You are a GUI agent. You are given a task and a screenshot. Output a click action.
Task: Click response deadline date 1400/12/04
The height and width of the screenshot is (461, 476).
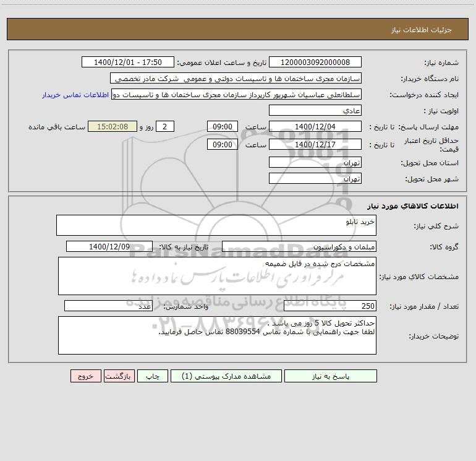[x=315, y=126]
